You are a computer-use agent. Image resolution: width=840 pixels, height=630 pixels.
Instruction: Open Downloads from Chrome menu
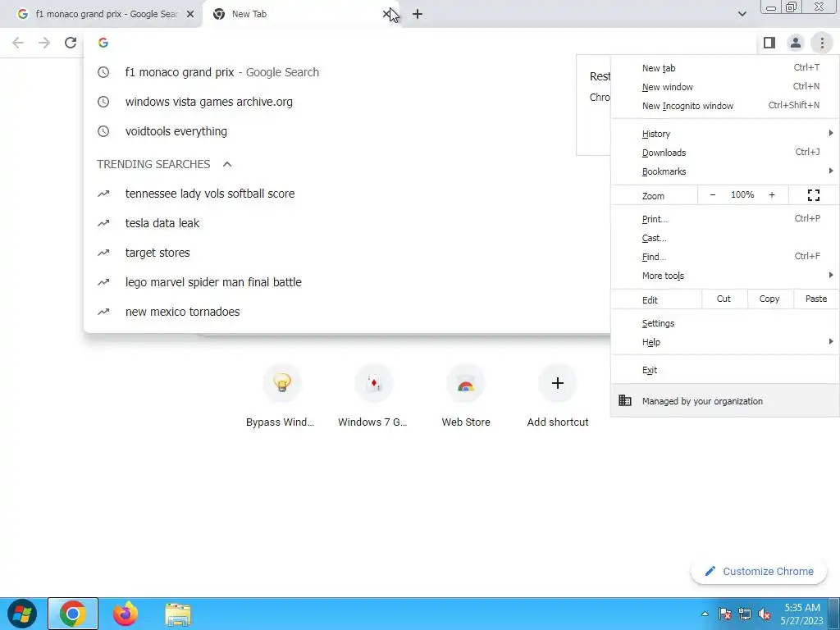(x=725, y=152)
